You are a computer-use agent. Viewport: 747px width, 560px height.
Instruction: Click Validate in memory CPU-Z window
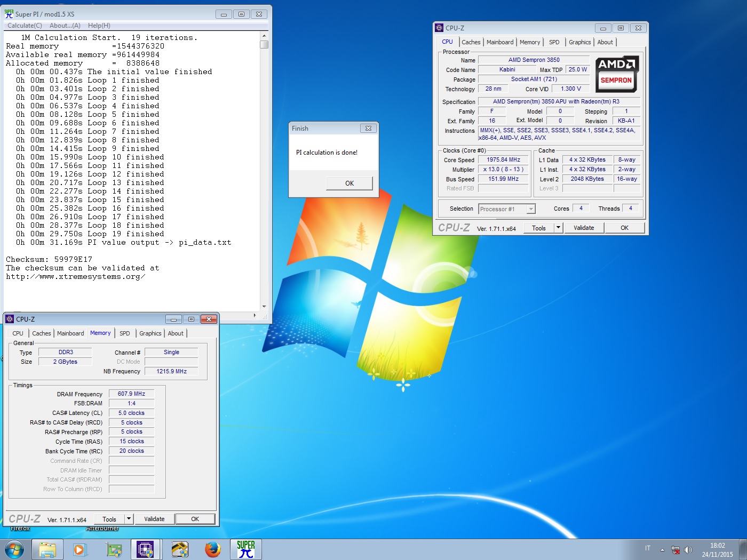(154, 519)
